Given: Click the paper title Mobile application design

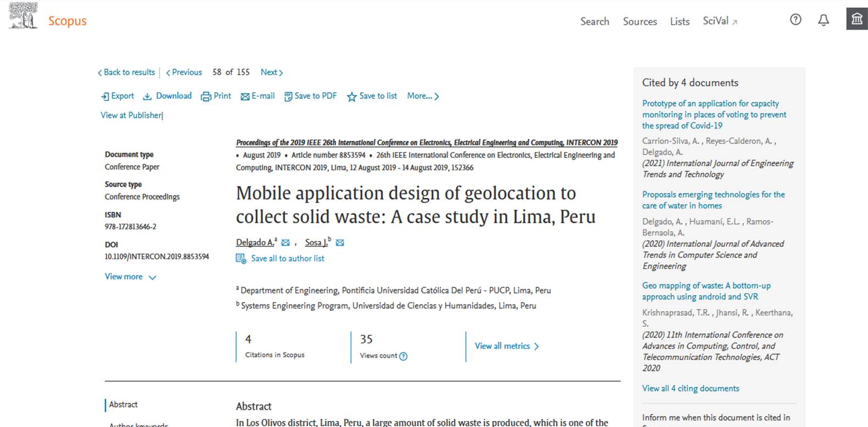Looking at the screenshot, I should pyautogui.click(x=416, y=205).
